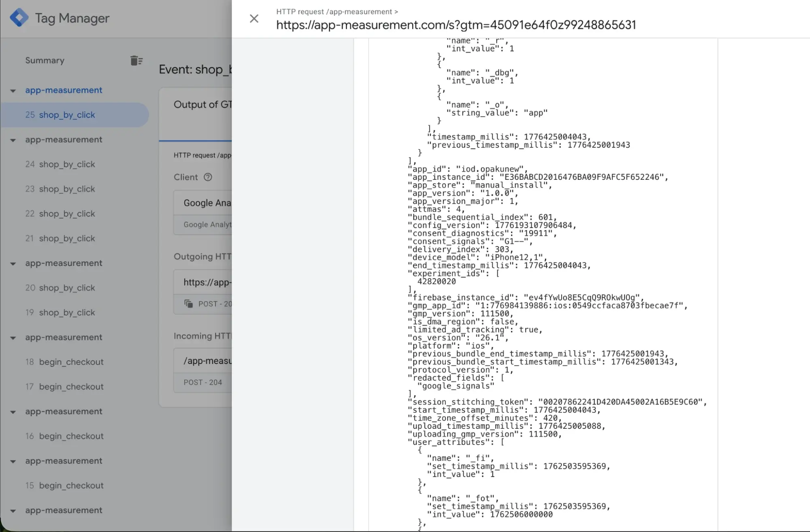Image resolution: width=810 pixels, height=532 pixels.
Task: Select event 20 shop_by_click
Action: point(60,287)
